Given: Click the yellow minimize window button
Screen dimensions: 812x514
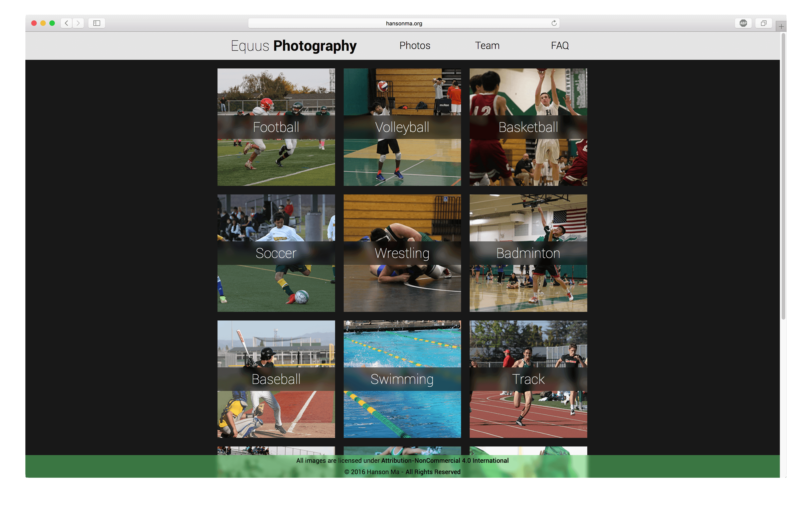Looking at the screenshot, I should [43, 23].
